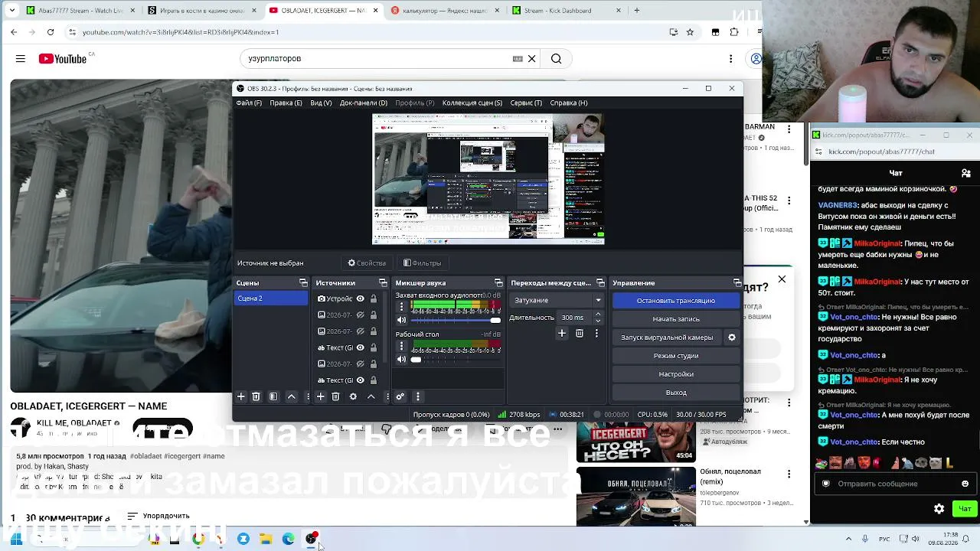This screenshot has height=551, width=980.
Task: Move the scene up in the Scenes toolbar
Action: [x=292, y=396]
